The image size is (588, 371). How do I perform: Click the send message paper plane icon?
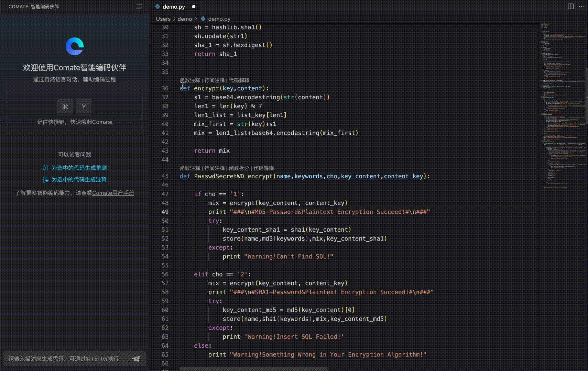(x=136, y=359)
